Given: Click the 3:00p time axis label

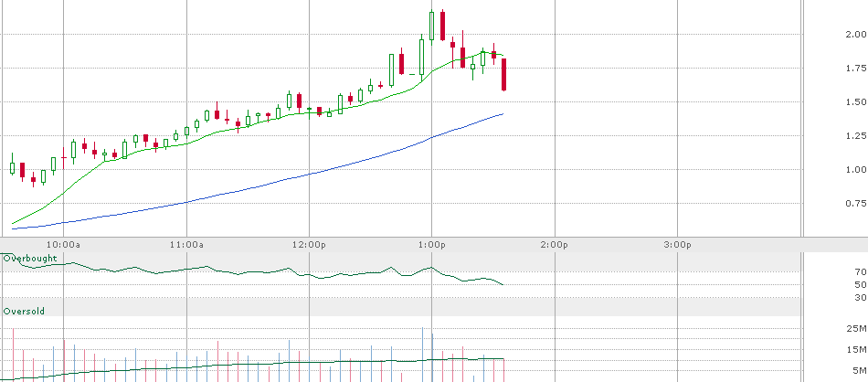Looking at the screenshot, I should pos(678,245).
